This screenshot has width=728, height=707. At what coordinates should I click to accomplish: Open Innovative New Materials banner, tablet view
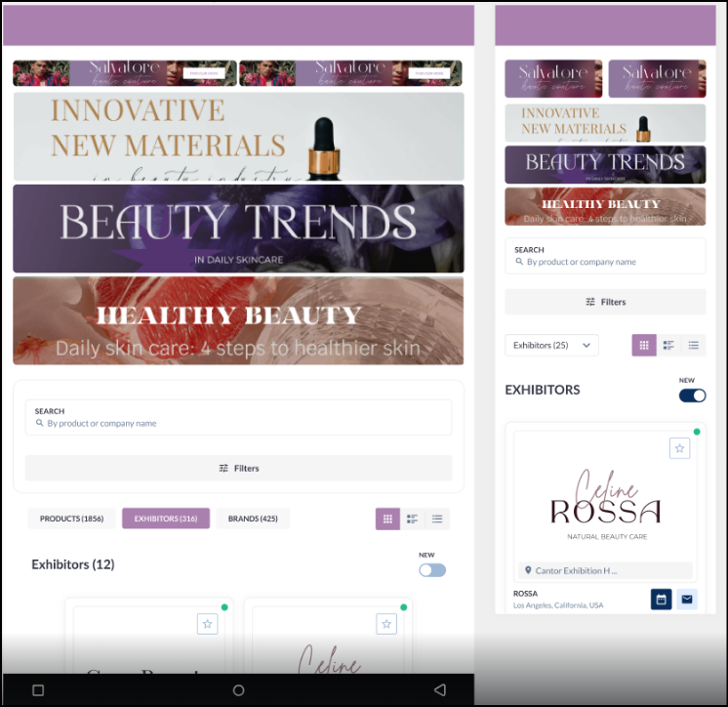click(239, 136)
